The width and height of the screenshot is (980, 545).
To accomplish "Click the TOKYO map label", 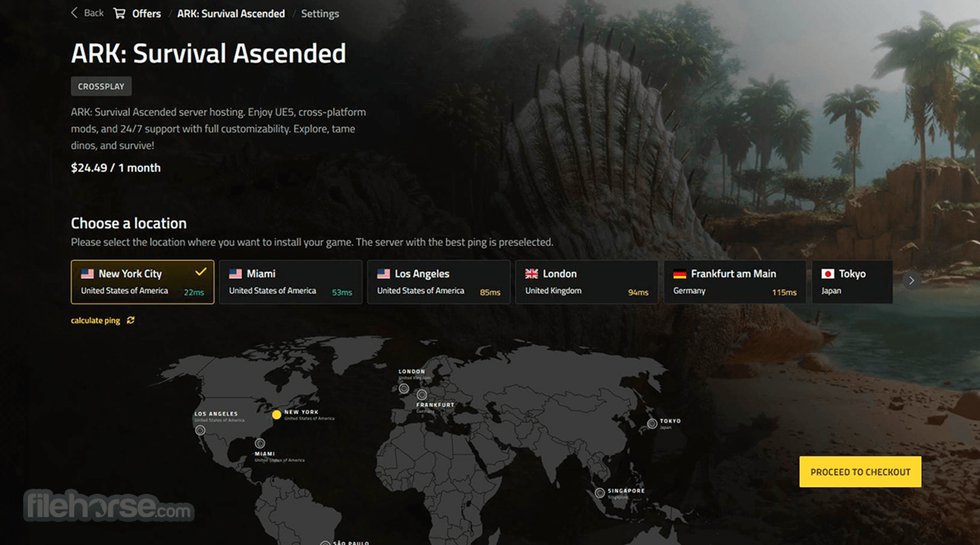I will tap(670, 421).
